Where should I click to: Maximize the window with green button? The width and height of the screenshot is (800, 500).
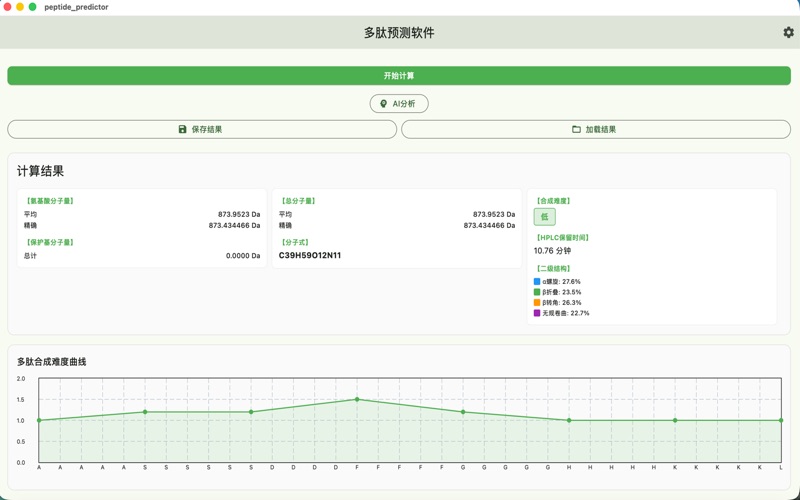click(32, 7)
